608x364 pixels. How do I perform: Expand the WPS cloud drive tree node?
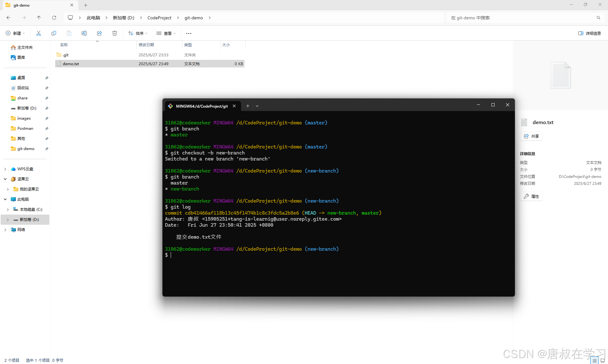click(x=5, y=169)
